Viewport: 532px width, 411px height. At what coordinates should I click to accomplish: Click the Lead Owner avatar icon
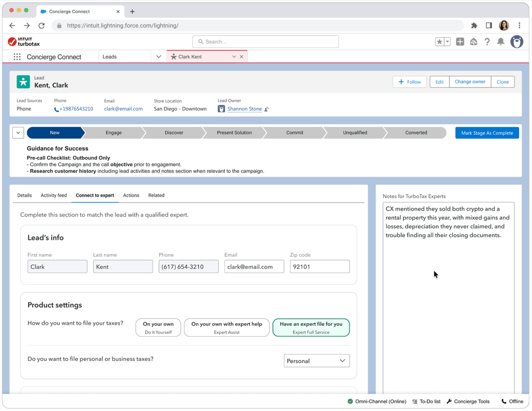point(221,109)
